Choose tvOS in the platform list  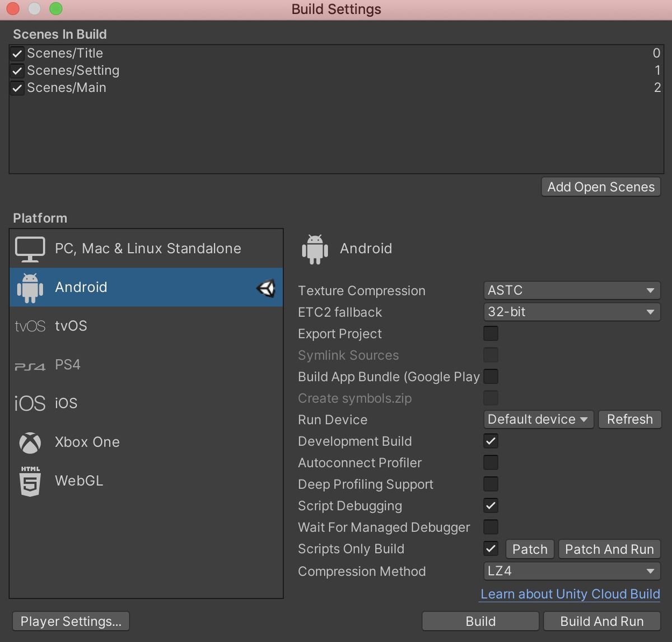coord(146,326)
